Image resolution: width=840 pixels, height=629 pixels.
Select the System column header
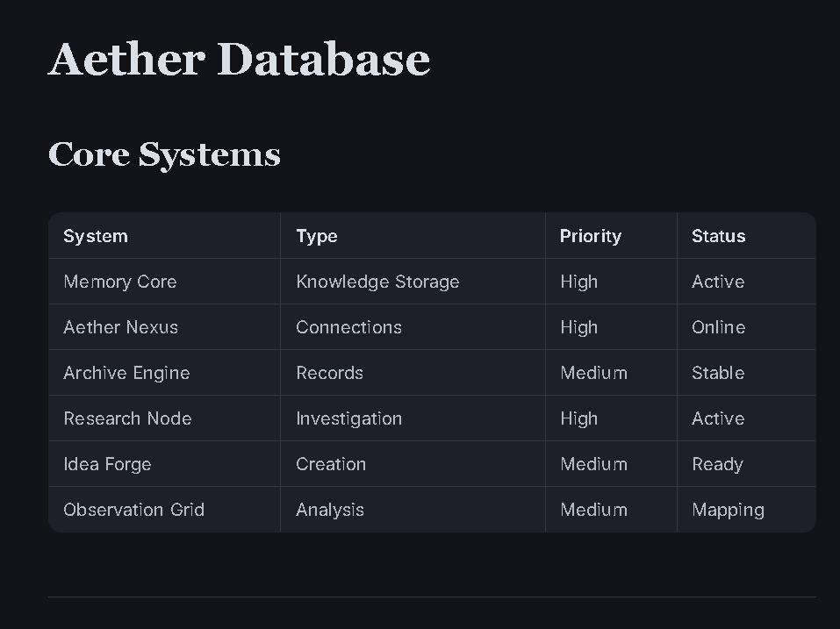point(164,235)
